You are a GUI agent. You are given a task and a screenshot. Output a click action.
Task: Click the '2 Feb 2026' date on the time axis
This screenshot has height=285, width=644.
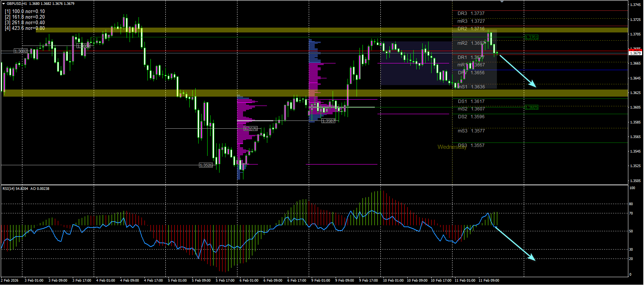click(x=10, y=281)
